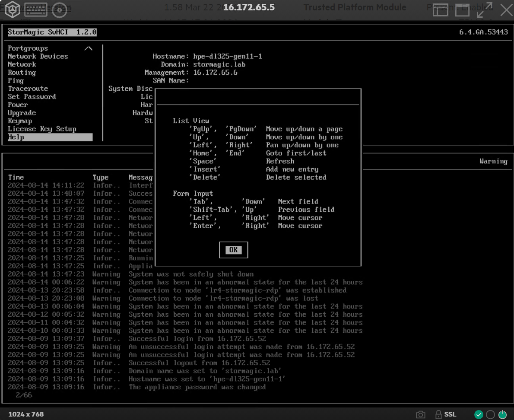Select Network Devices menu entry
The height and width of the screenshot is (420, 514).
click(38, 57)
